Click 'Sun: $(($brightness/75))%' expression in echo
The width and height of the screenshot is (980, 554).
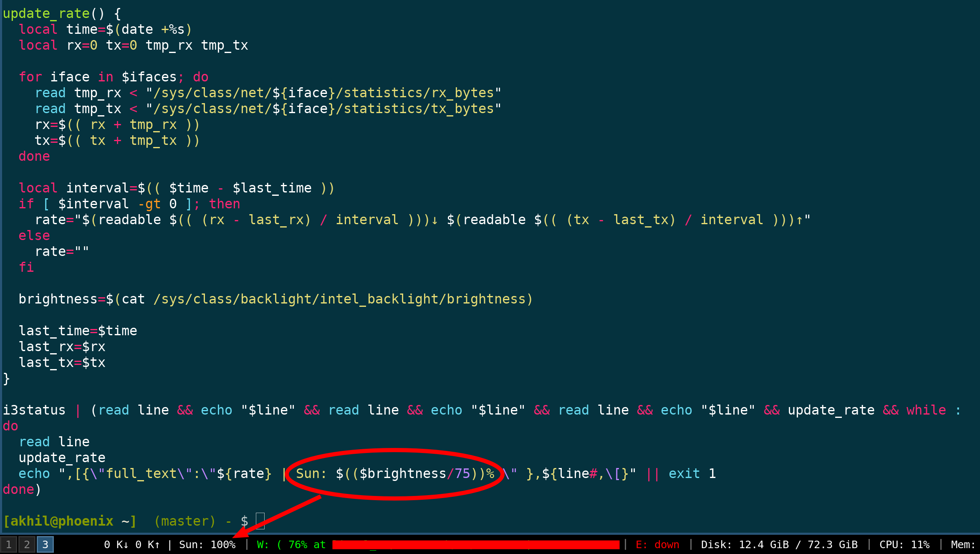coord(395,473)
